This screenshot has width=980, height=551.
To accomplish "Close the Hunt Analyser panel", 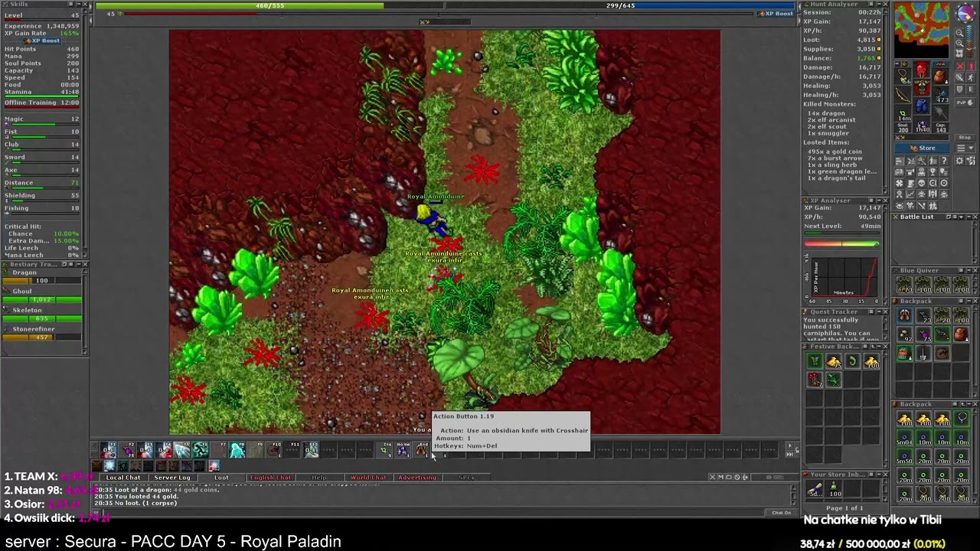I will point(885,4).
